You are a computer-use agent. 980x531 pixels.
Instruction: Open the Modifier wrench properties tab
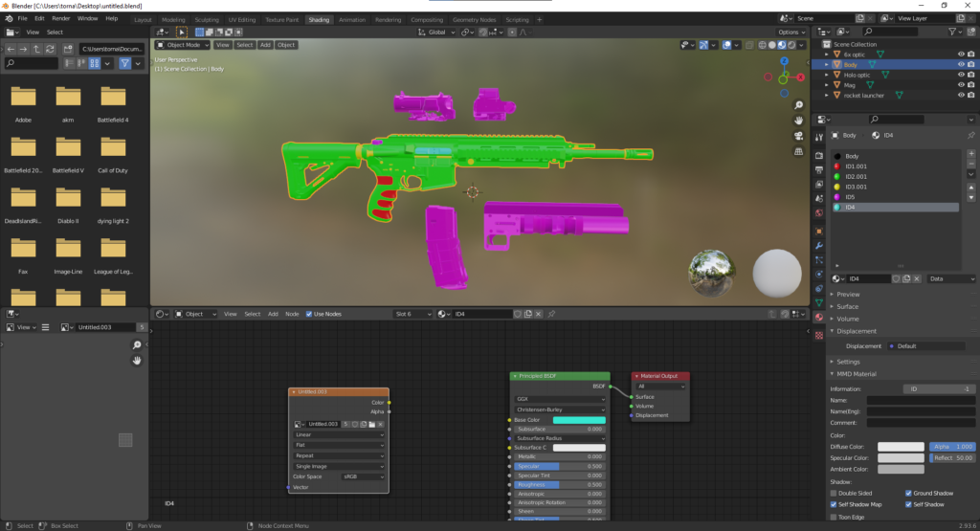pyautogui.click(x=818, y=245)
